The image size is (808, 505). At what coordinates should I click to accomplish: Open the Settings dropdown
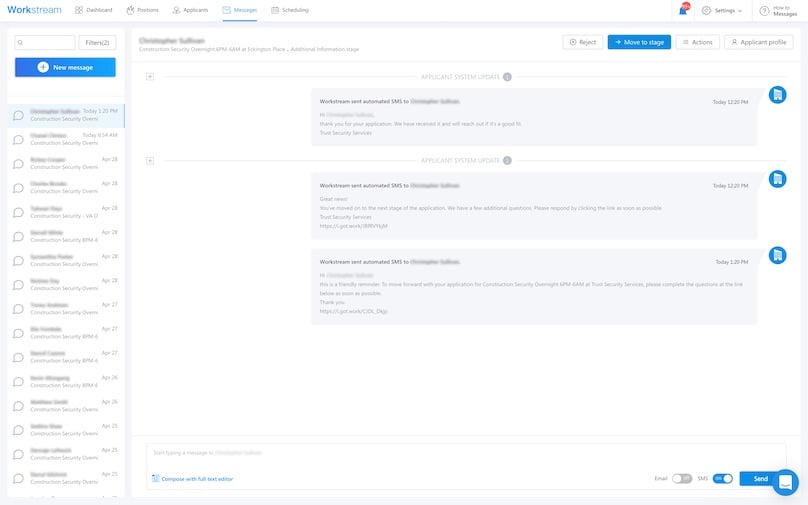click(x=721, y=10)
